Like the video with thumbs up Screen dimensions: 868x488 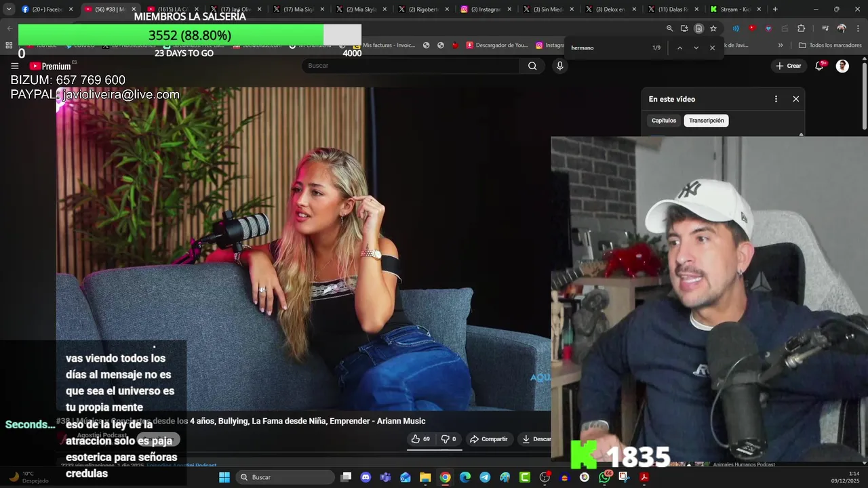click(420, 439)
